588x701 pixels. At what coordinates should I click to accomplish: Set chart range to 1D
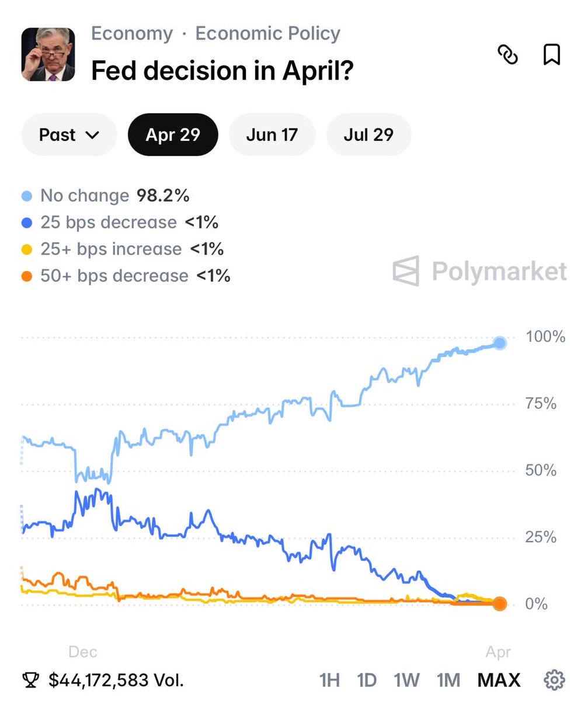[367, 680]
